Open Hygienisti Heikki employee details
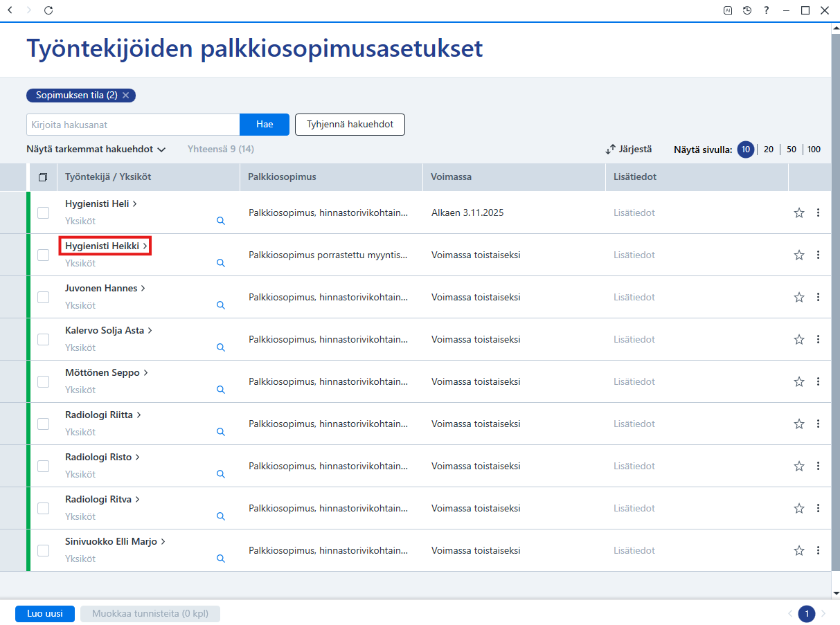The height and width of the screenshot is (625, 840). (x=107, y=246)
